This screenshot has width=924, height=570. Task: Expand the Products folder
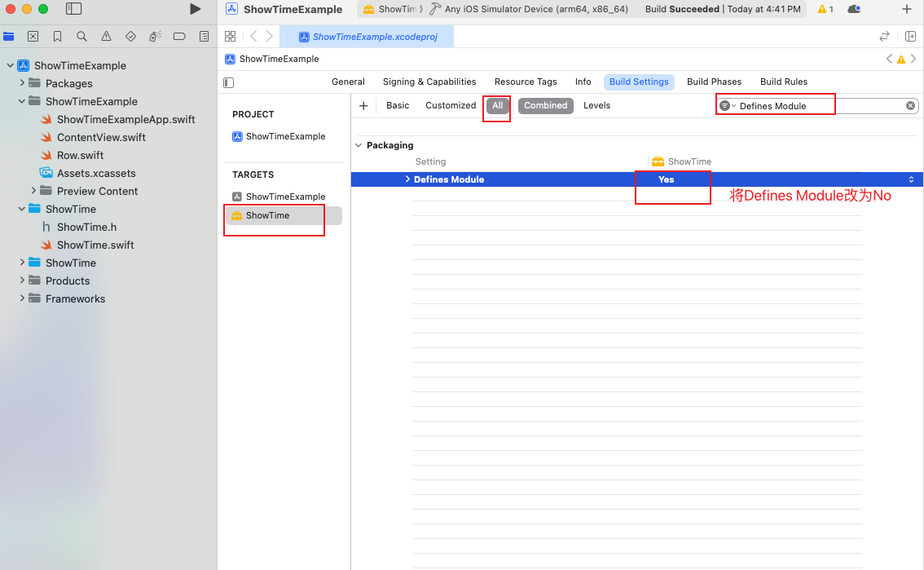22,281
